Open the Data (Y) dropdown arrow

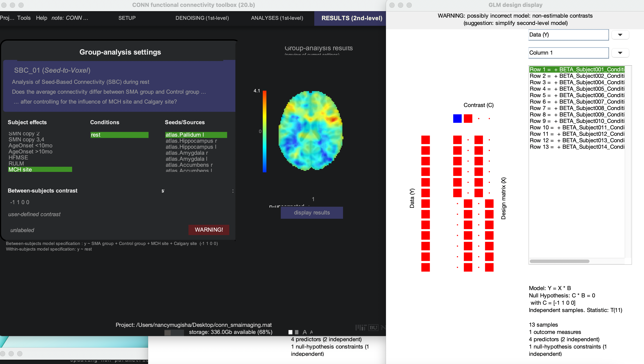click(620, 35)
